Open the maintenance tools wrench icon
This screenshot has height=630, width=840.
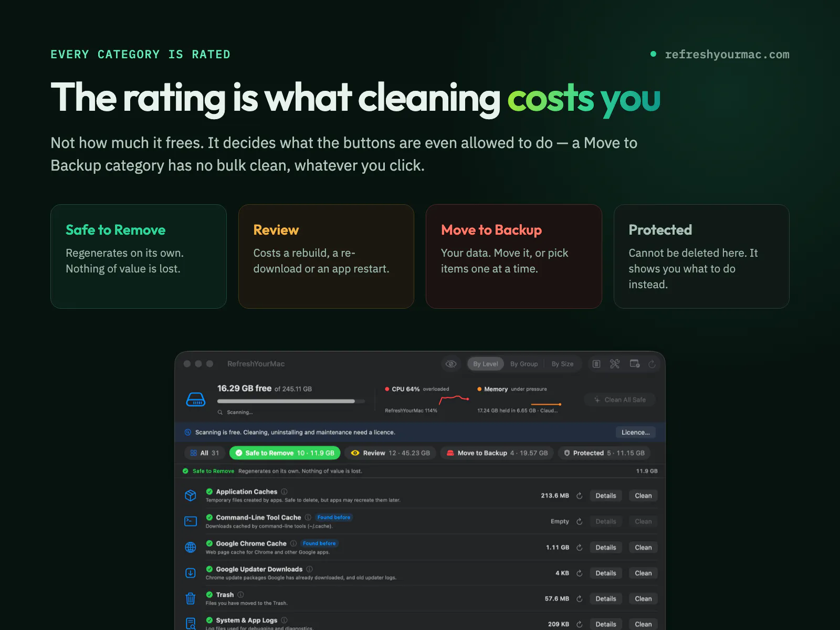pos(615,364)
